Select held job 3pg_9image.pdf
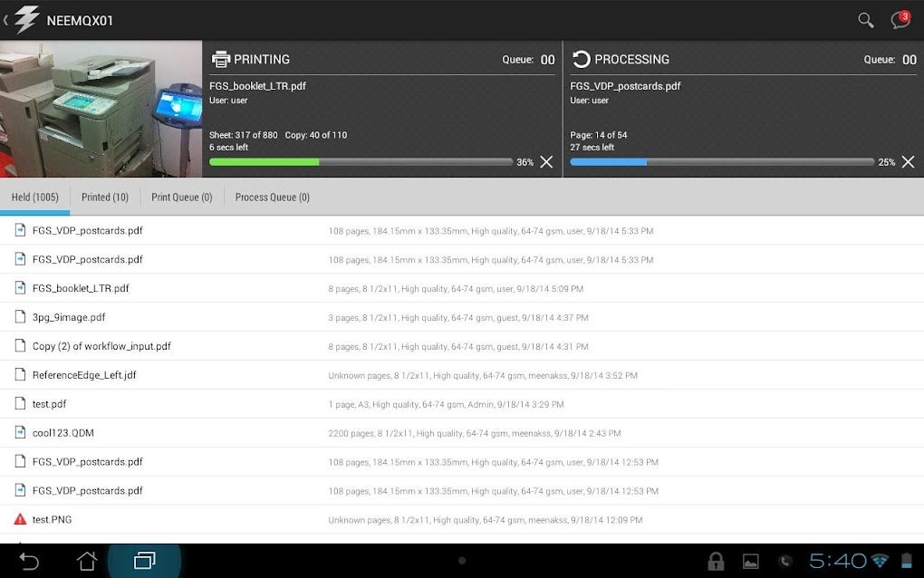Image resolution: width=924 pixels, height=578 pixels. point(69,318)
